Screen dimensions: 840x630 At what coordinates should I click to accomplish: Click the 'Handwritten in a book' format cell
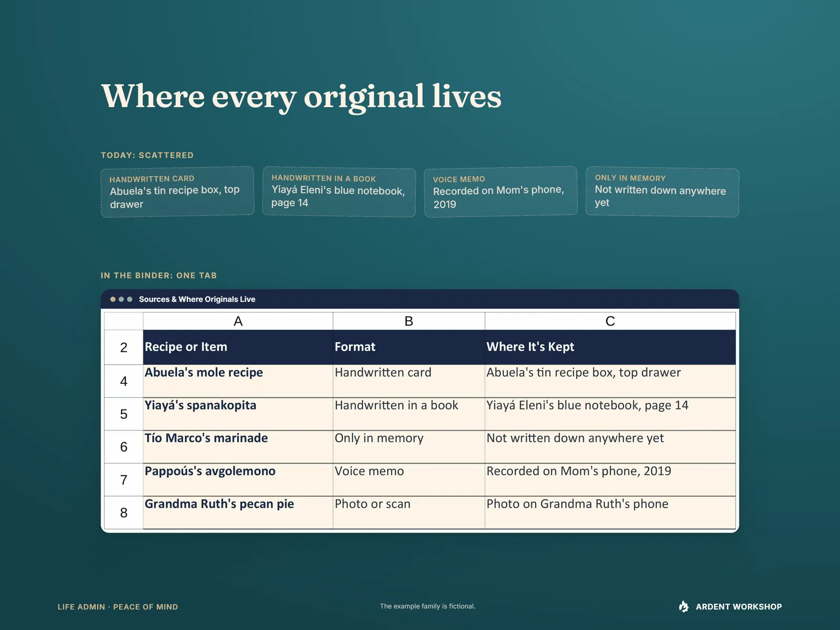(409, 414)
